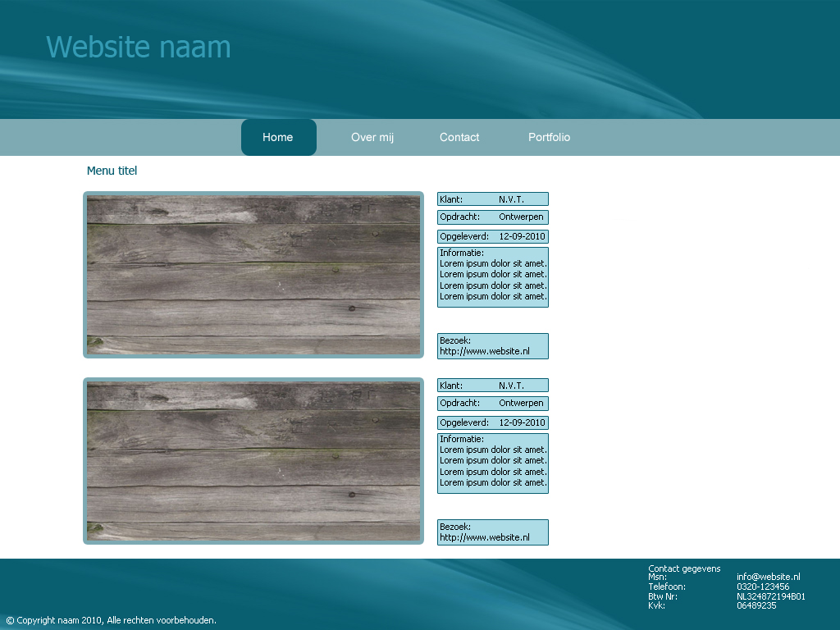Open the Contact menu item
Image resolution: width=840 pixels, height=630 pixels.
click(459, 137)
